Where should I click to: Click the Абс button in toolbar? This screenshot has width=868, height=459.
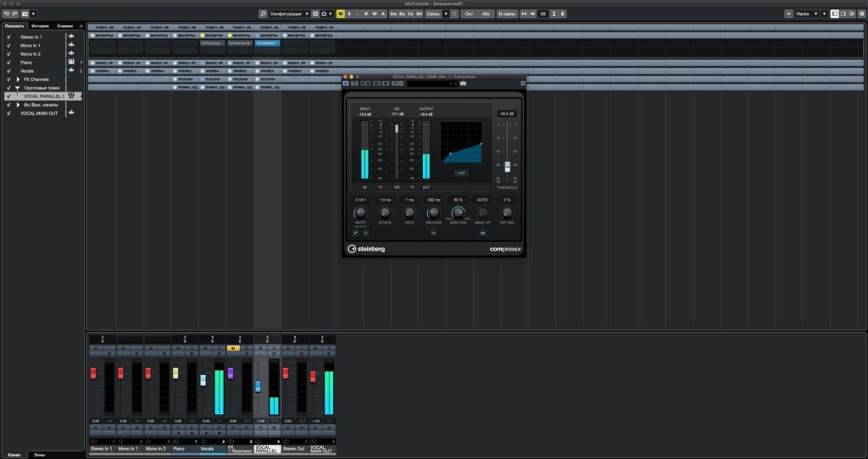pos(486,14)
